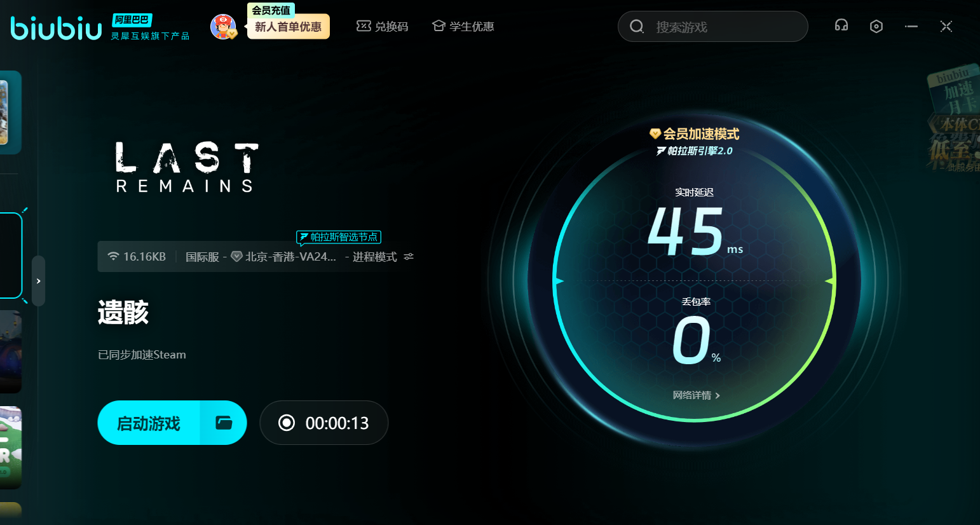Click the biubiu logo
This screenshot has width=980, height=525.
pos(56,28)
